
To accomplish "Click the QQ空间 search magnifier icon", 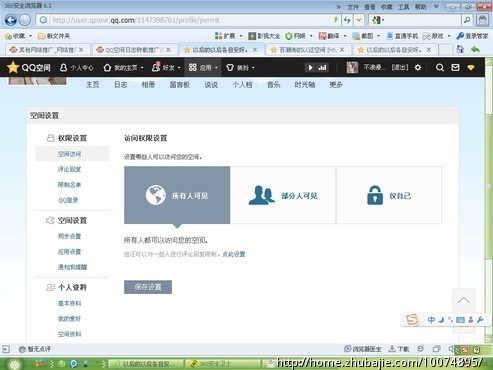I will (440, 68).
